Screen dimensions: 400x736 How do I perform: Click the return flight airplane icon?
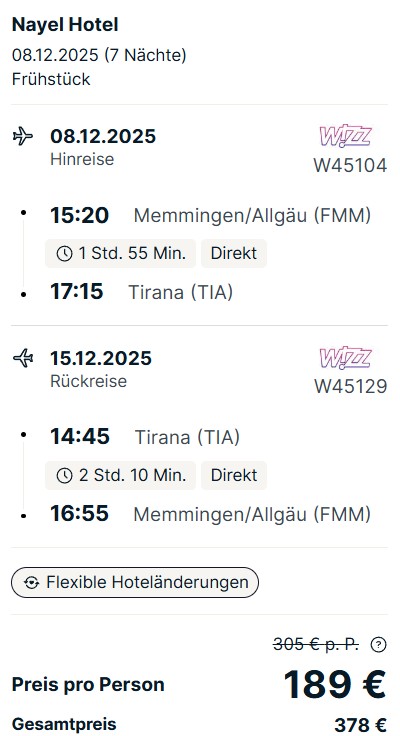pos(23,358)
